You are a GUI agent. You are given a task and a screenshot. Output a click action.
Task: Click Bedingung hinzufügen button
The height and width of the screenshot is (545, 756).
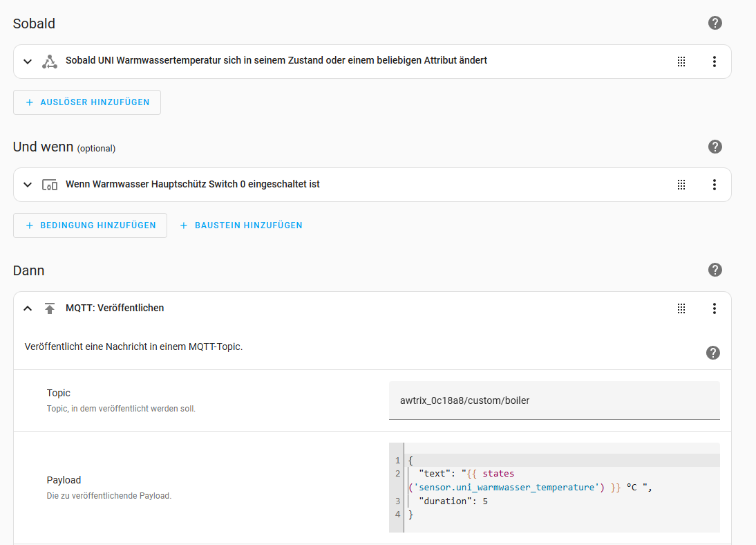click(x=90, y=225)
